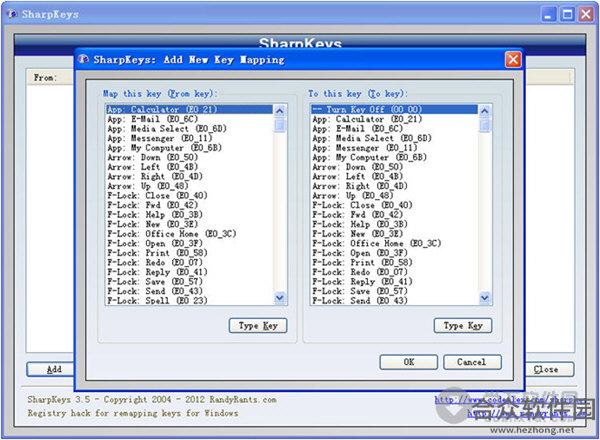This screenshot has width=600, height=440.
Task: Click From column header in main window
Action: tap(51, 78)
